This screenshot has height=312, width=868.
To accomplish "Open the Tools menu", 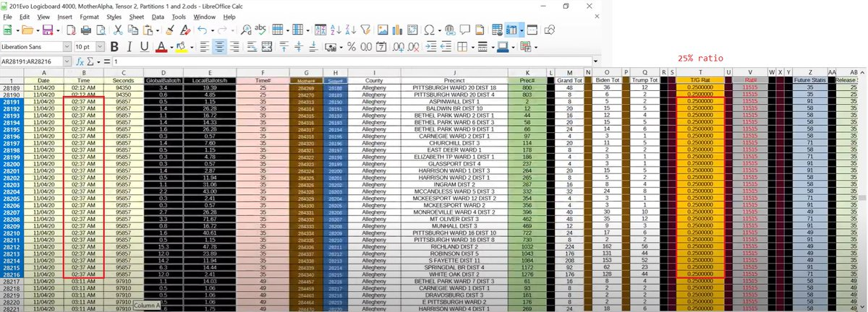I will (x=179, y=16).
